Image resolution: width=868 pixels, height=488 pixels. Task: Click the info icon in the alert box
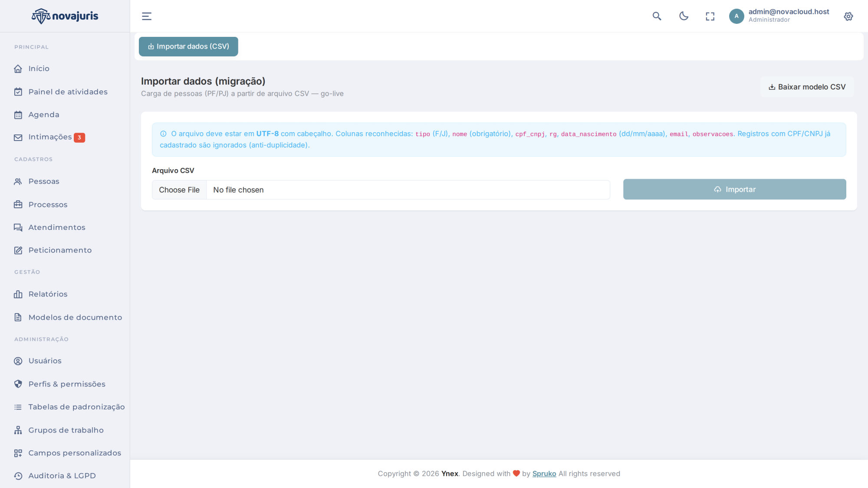coord(163,134)
